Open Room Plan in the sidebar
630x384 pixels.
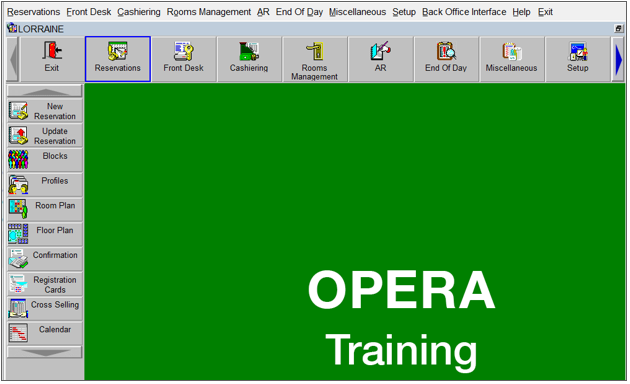pos(45,210)
